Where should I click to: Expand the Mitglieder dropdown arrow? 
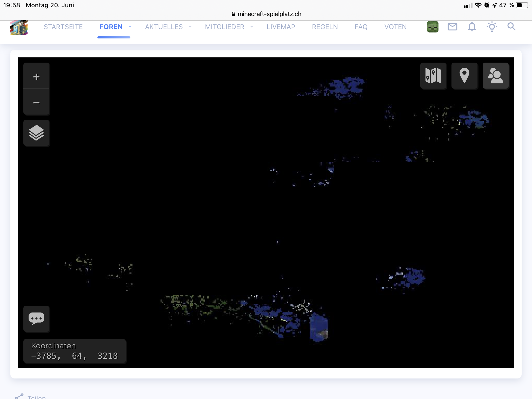click(x=251, y=27)
